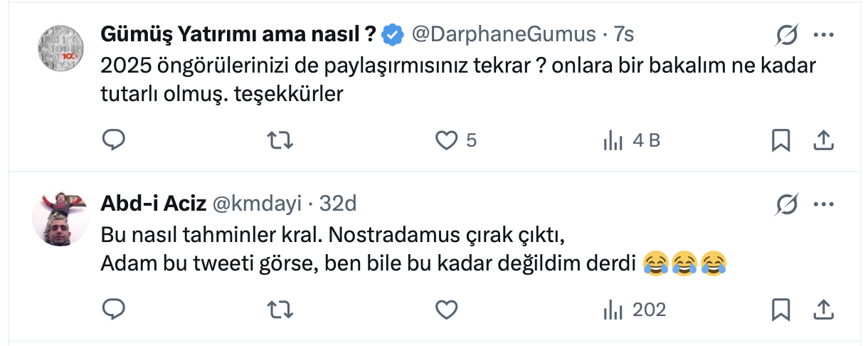
Task: Open more options for Gümüş Yatırımı tweet
Action: click(823, 35)
